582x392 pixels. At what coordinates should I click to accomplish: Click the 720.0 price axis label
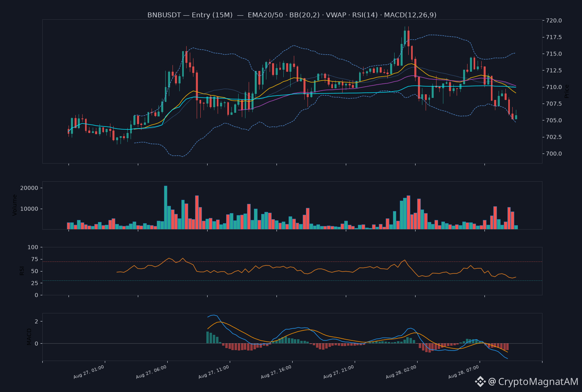554,21
